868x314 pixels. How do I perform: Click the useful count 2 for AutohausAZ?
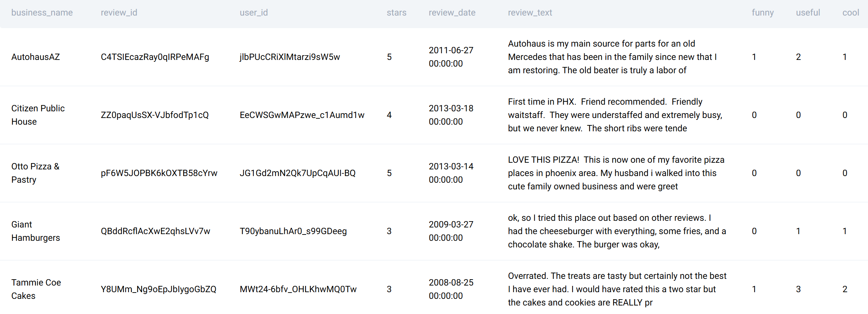[799, 57]
